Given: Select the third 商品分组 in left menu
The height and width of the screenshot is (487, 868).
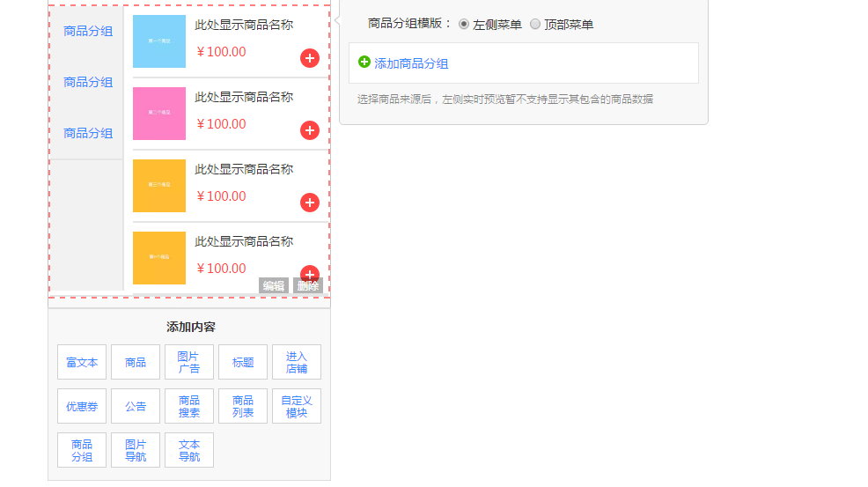Looking at the screenshot, I should [x=88, y=133].
